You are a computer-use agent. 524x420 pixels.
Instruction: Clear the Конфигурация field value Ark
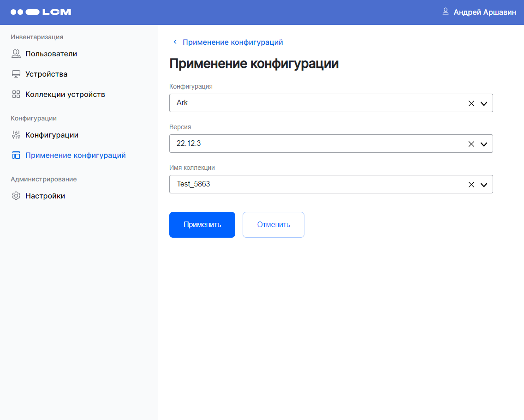471,103
